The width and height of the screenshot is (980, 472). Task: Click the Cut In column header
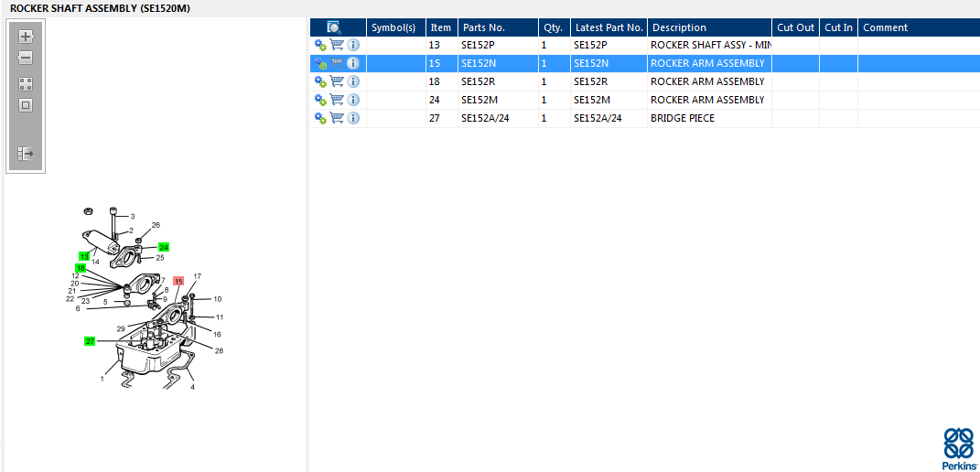838,27
